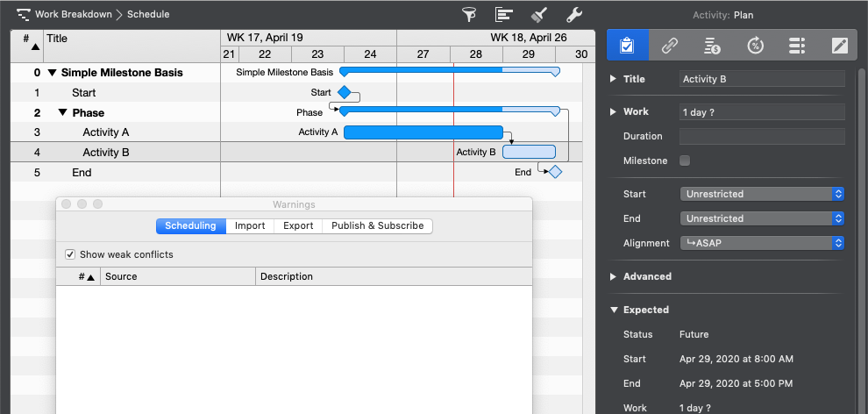Toggle the Milestone checkbox
The height and width of the screenshot is (414, 868).
point(685,161)
